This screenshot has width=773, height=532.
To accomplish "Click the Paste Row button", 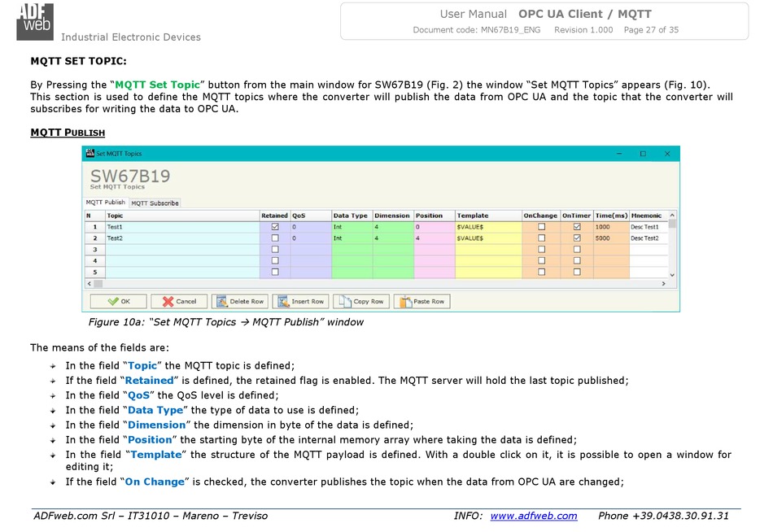I will (421, 301).
